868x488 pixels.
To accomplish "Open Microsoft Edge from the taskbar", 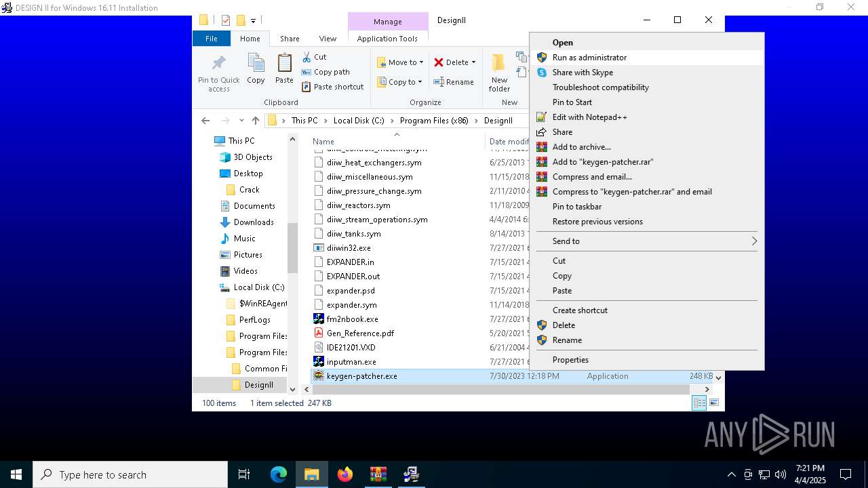I will [x=279, y=474].
